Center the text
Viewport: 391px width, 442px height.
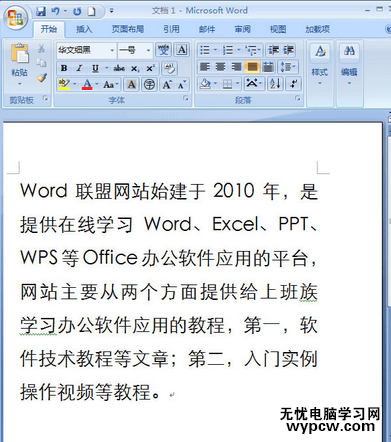[x=220, y=67]
